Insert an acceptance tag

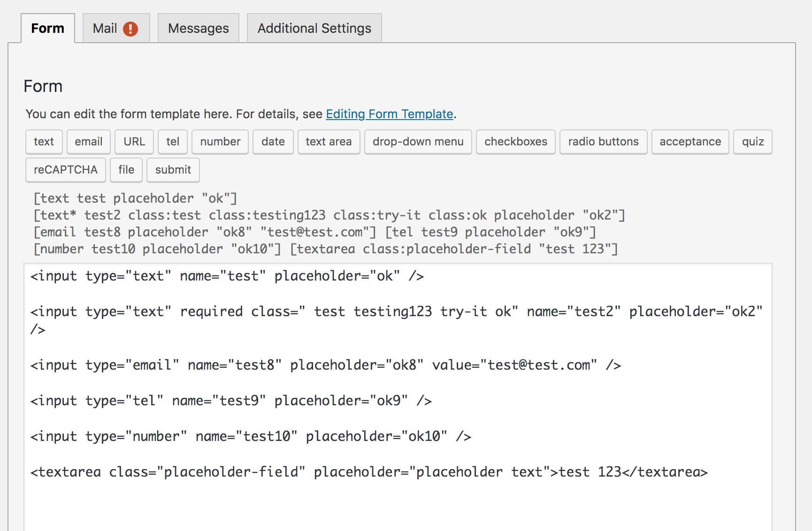[690, 142]
